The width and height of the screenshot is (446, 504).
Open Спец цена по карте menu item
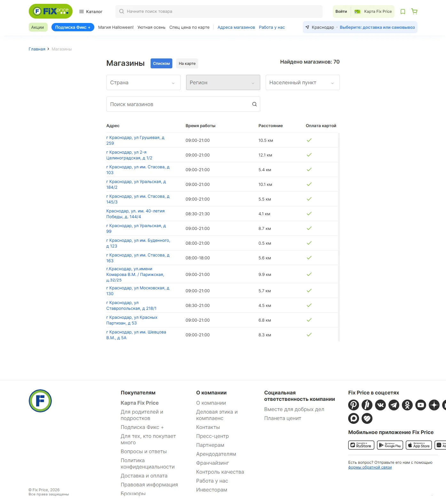pyautogui.click(x=190, y=27)
